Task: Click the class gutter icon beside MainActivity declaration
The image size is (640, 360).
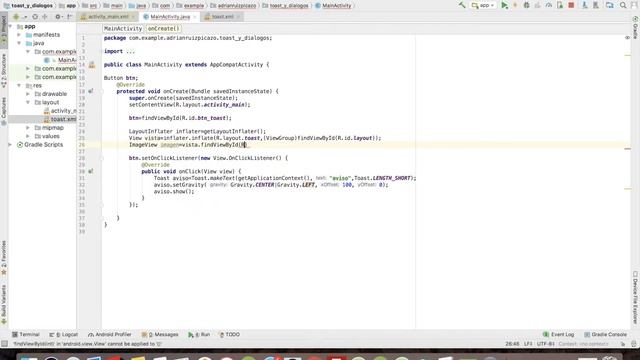Action: coord(92,65)
